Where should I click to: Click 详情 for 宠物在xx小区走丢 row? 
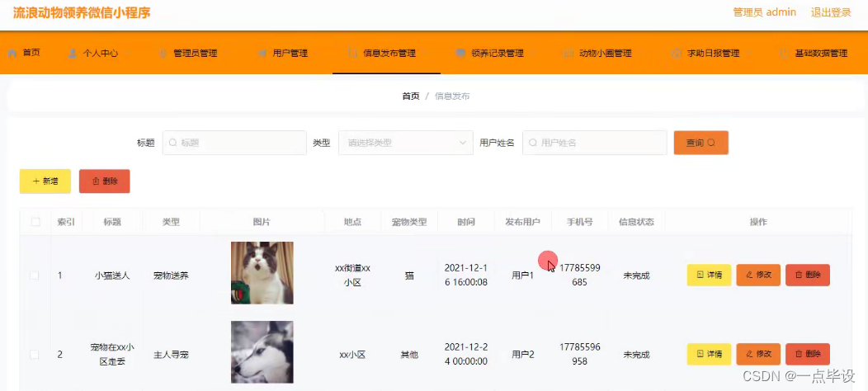[x=709, y=355]
